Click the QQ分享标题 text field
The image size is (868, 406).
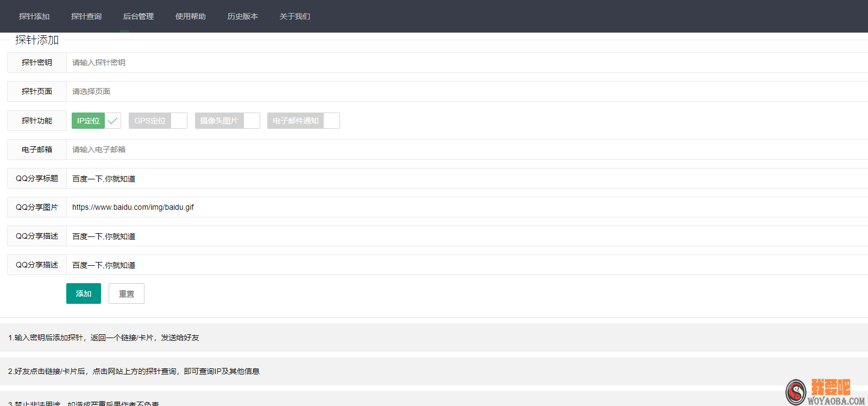(466, 178)
